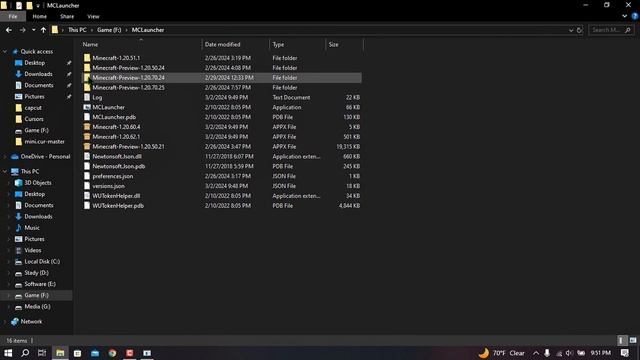Image resolution: width=640 pixels, height=360 pixels.
Task: Open recent locations dropdown arrow
Action: [33, 30]
